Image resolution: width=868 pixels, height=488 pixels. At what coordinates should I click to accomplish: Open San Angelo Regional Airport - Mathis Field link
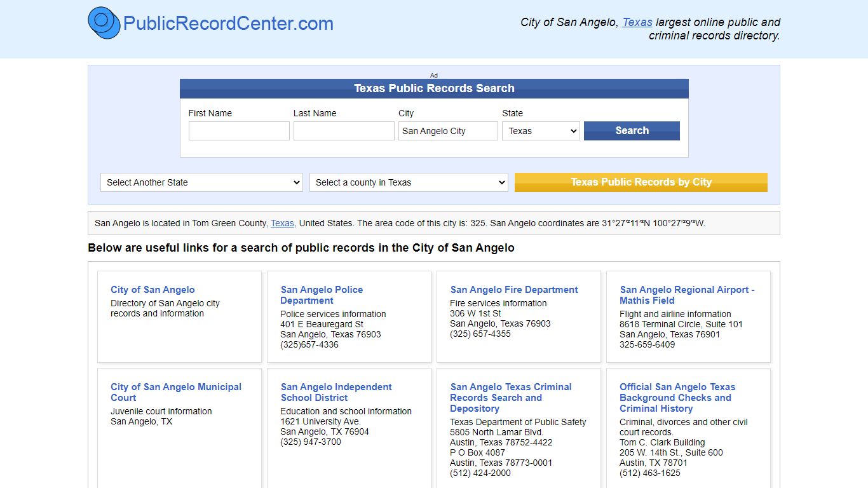click(x=687, y=295)
